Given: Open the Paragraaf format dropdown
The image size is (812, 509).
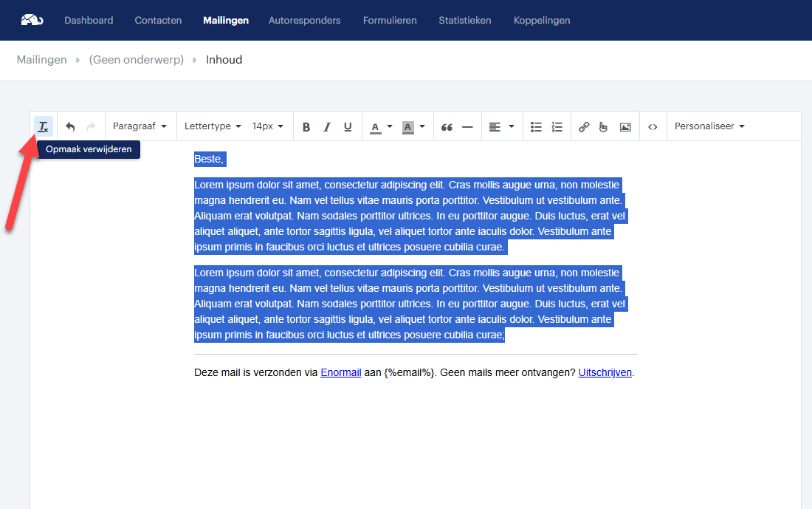Looking at the screenshot, I should (140, 126).
